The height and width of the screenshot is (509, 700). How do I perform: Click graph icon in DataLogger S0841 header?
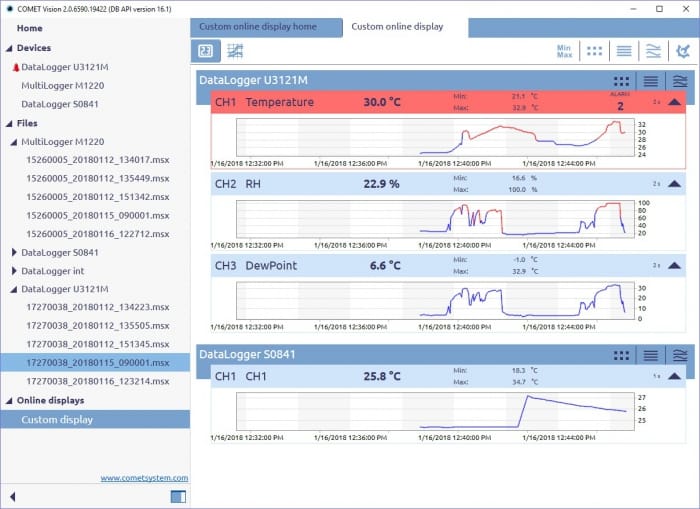click(x=679, y=355)
